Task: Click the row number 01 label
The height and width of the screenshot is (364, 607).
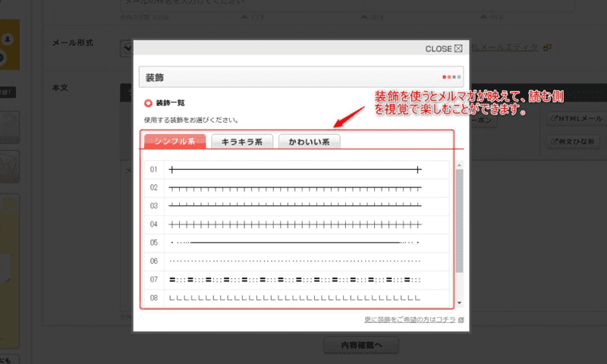Action: click(x=154, y=169)
